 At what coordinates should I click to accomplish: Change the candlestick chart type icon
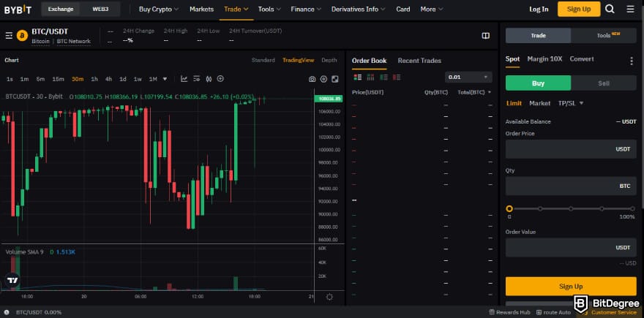pos(209,79)
